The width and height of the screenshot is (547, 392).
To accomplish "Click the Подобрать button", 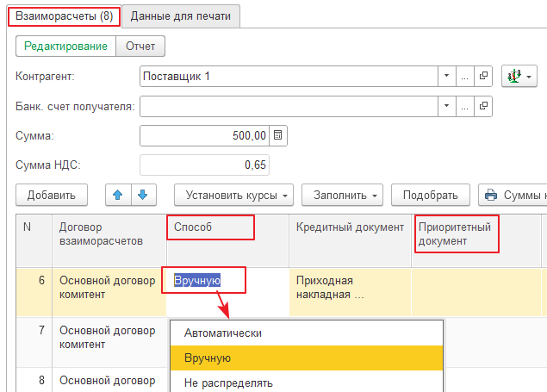I will tap(430, 195).
